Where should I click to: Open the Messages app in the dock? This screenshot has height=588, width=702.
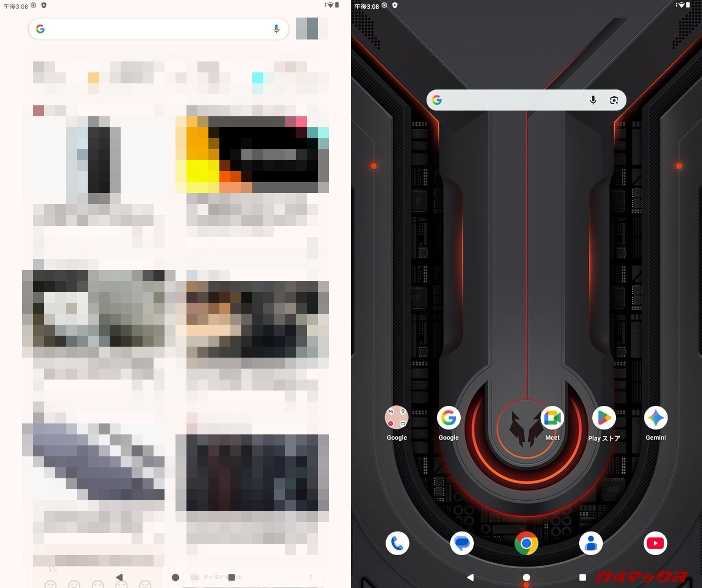[x=462, y=543]
